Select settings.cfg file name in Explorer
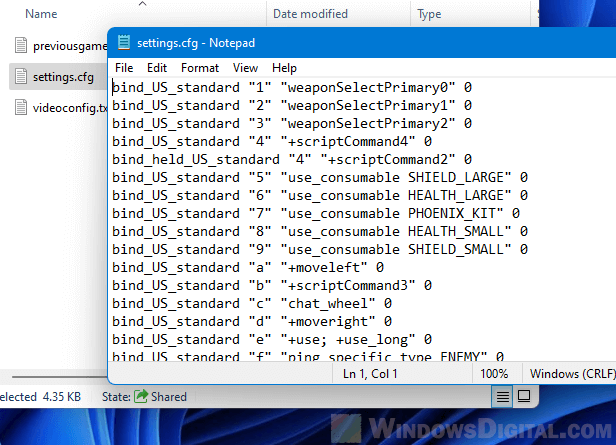616x445 pixels. click(x=63, y=77)
